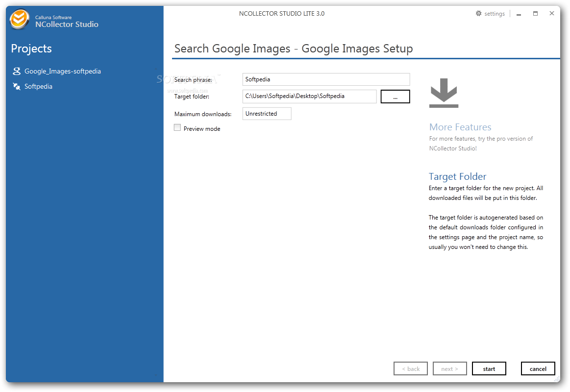Click the Target folder path field
This screenshot has height=392, width=570.
point(309,96)
